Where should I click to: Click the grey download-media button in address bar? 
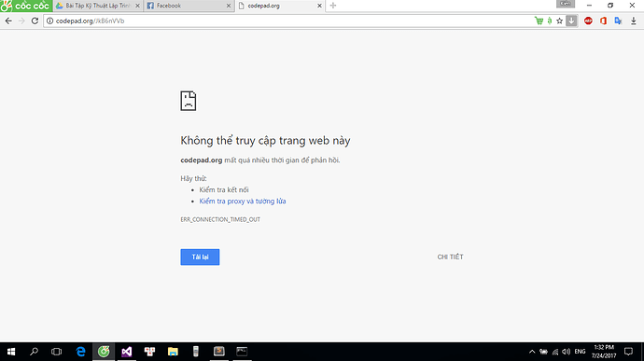coord(571,21)
